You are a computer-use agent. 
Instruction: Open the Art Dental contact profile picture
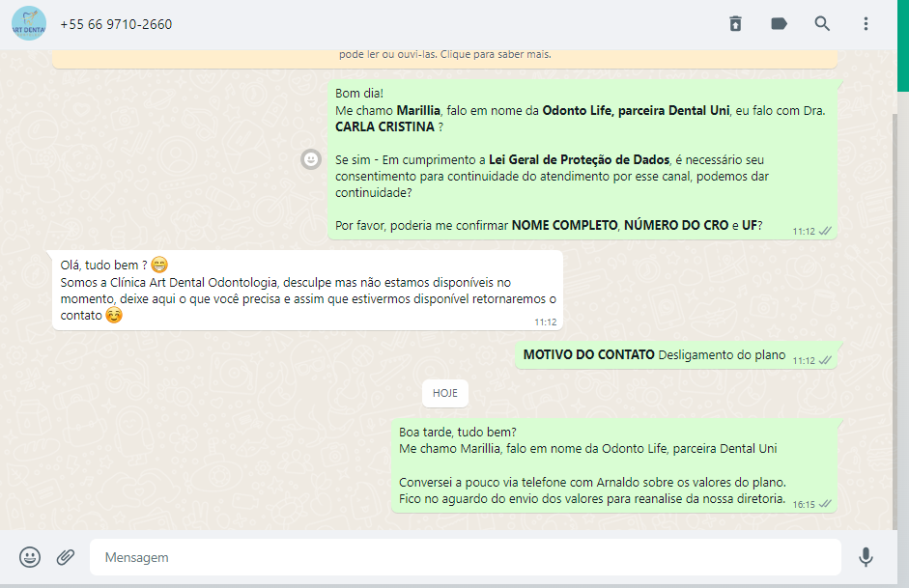(29, 24)
